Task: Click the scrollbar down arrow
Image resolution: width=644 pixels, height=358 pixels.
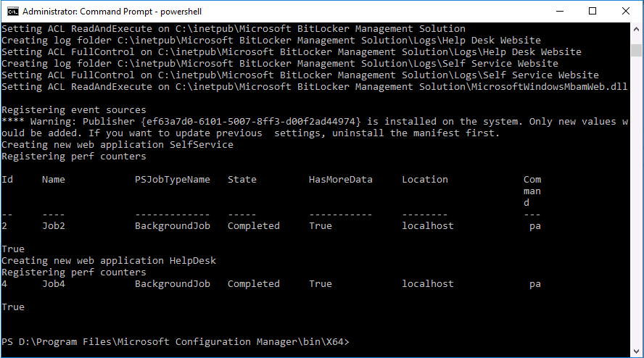Action: (x=636, y=351)
